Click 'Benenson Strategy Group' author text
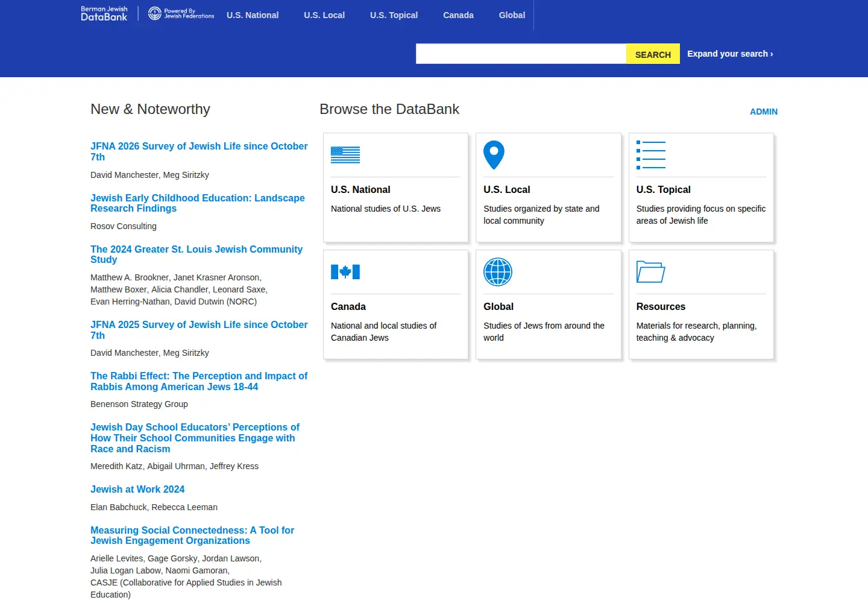Screen dimensions: 868x603 click(x=139, y=404)
